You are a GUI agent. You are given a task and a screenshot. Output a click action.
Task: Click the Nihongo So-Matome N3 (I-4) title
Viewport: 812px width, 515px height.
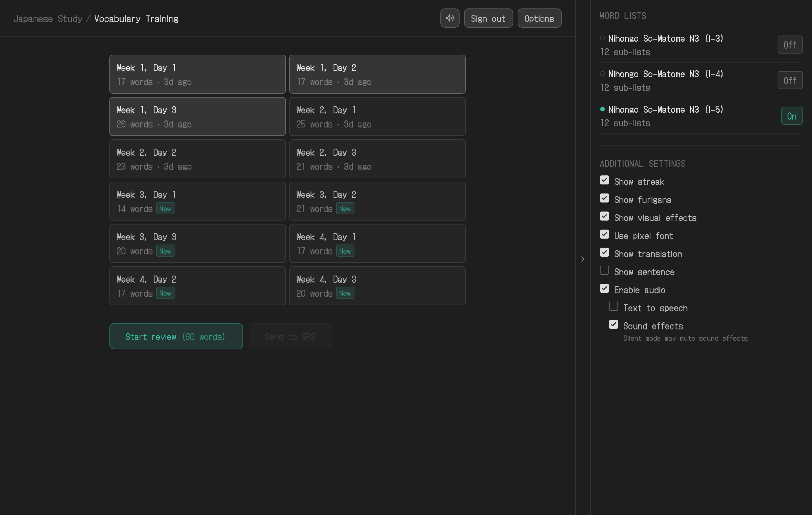click(666, 74)
